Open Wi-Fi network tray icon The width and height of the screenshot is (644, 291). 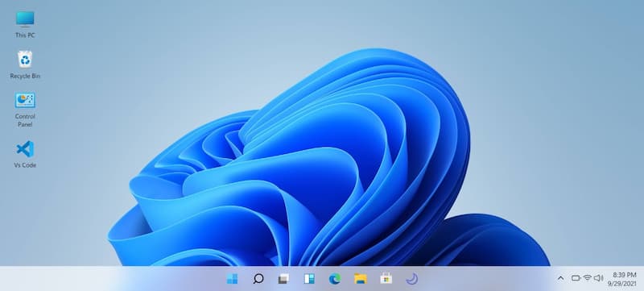(x=588, y=278)
